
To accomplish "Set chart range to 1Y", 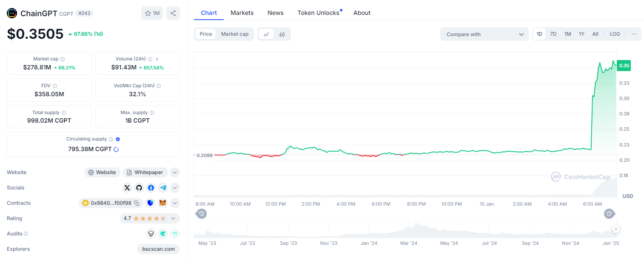I will tap(581, 34).
